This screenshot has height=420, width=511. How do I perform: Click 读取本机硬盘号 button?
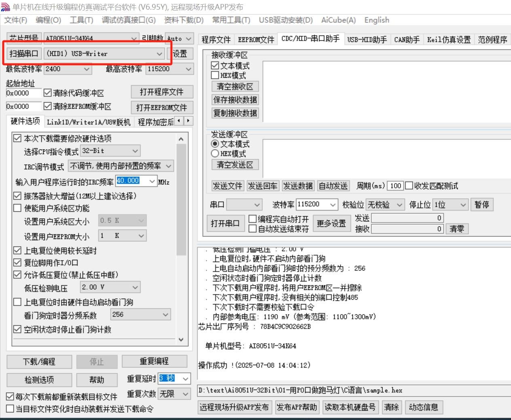point(350,407)
